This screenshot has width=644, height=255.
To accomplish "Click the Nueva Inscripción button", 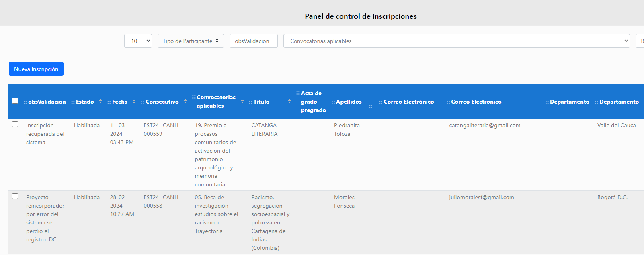I will pyautogui.click(x=36, y=69).
